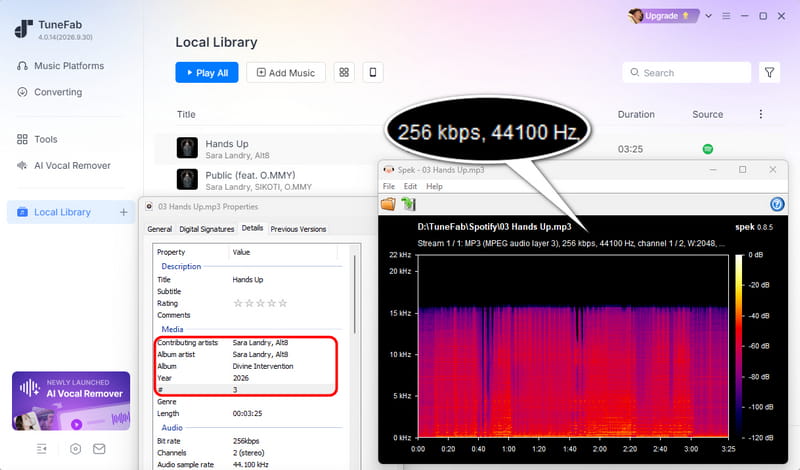Screen dimensions: 800x470
Task: Open the Converting section
Action: tap(49, 92)
